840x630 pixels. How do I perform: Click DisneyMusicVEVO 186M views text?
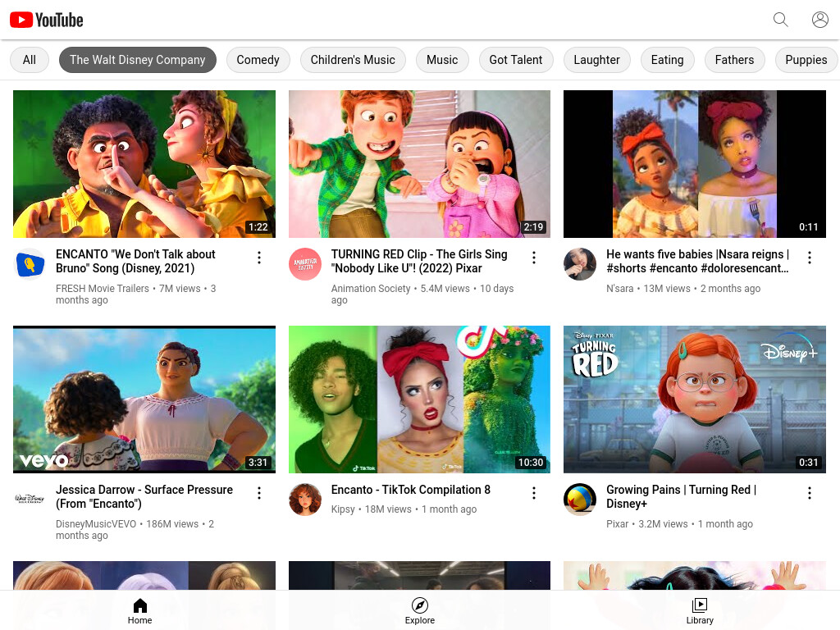[x=135, y=529]
